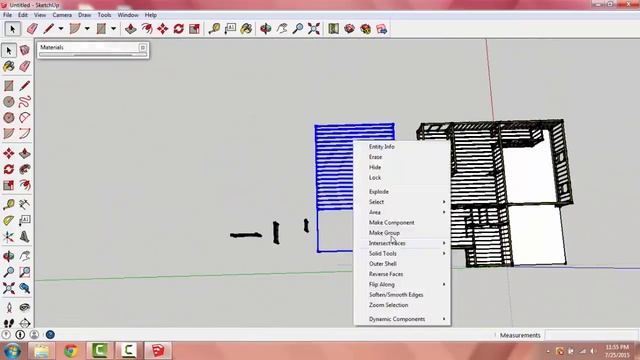Select the Paint Bucket in top toolbar
The width and height of the screenshot is (640, 360).
(x=246, y=29)
